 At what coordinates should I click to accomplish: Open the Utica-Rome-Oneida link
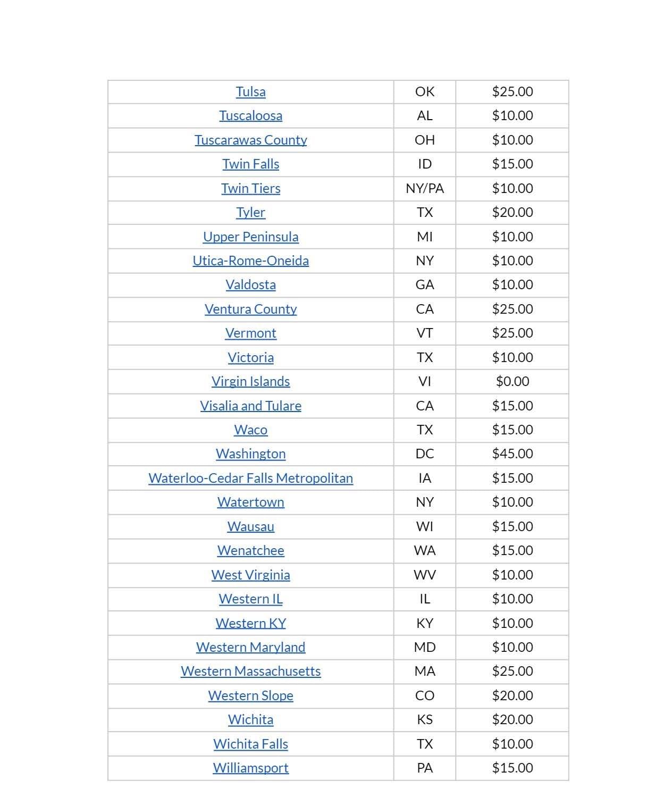tap(250, 261)
